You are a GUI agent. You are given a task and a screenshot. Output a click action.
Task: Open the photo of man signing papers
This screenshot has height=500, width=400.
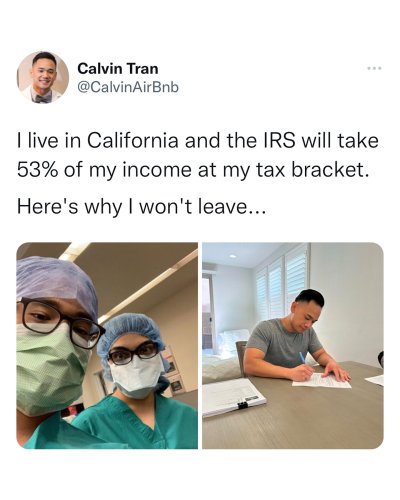tap(293, 345)
